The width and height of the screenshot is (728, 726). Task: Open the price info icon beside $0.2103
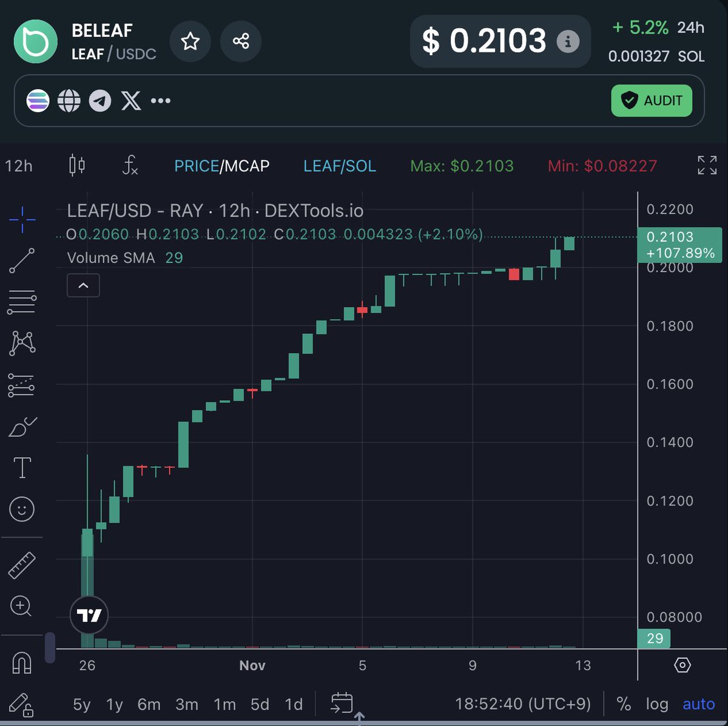pyautogui.click(x=568, y=41)
